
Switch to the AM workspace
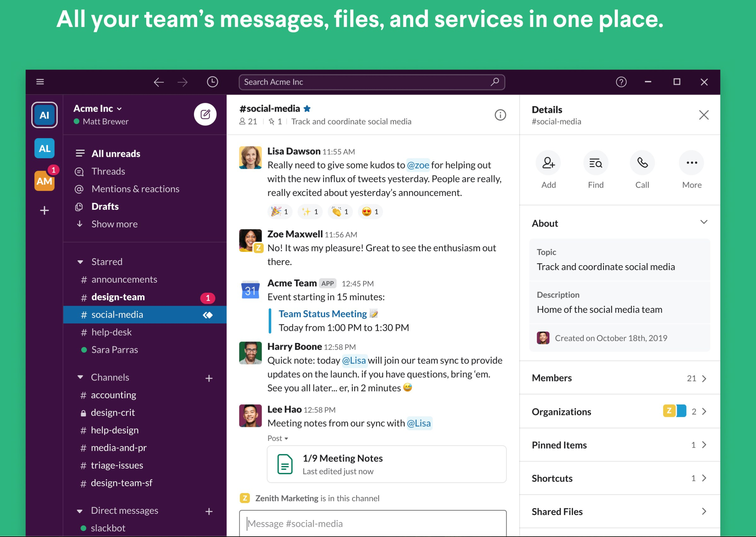tap(44, 181)
